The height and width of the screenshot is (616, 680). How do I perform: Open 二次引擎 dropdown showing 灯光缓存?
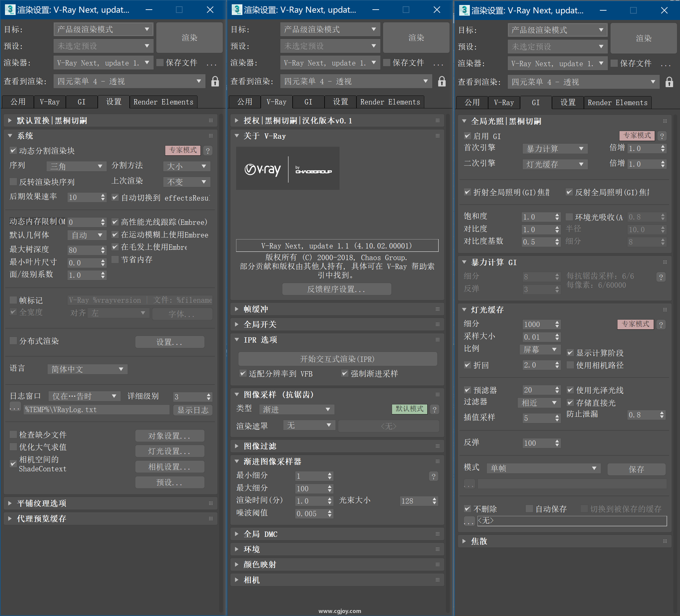(555, 164)
